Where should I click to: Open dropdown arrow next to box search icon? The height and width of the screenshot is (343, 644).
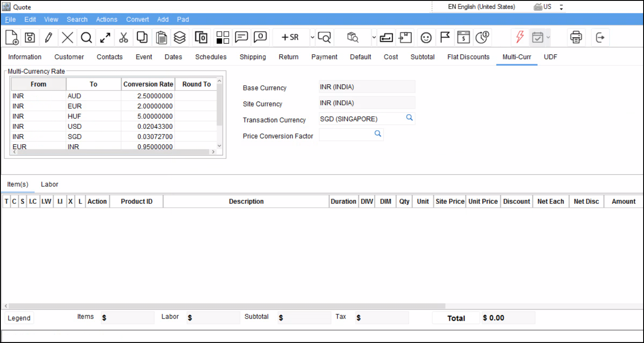[x=374, y=38]
